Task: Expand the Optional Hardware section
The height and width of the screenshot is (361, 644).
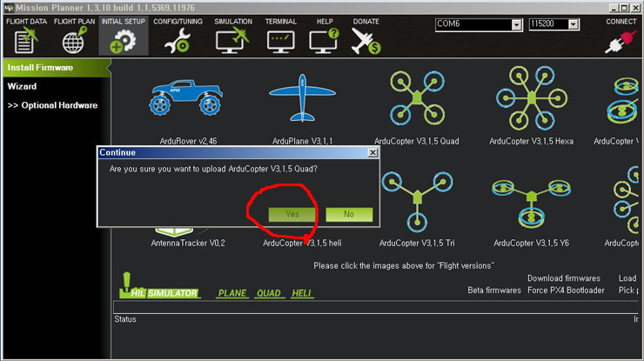Action: click(x=52, y=105)
